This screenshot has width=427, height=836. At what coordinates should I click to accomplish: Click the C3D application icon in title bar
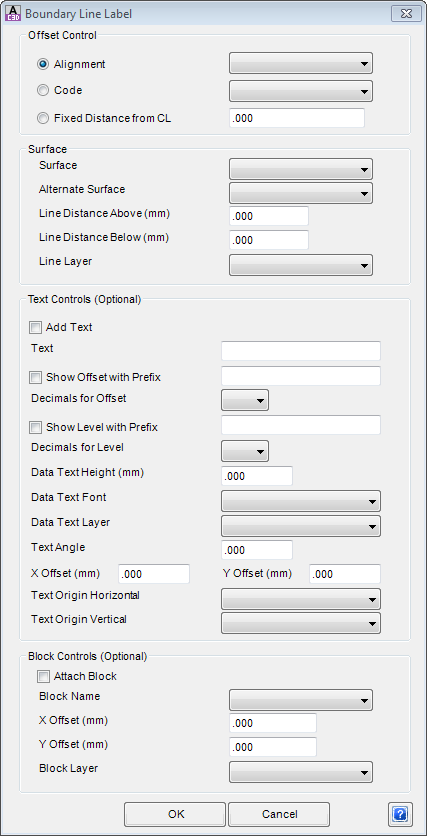coord(14,13)
